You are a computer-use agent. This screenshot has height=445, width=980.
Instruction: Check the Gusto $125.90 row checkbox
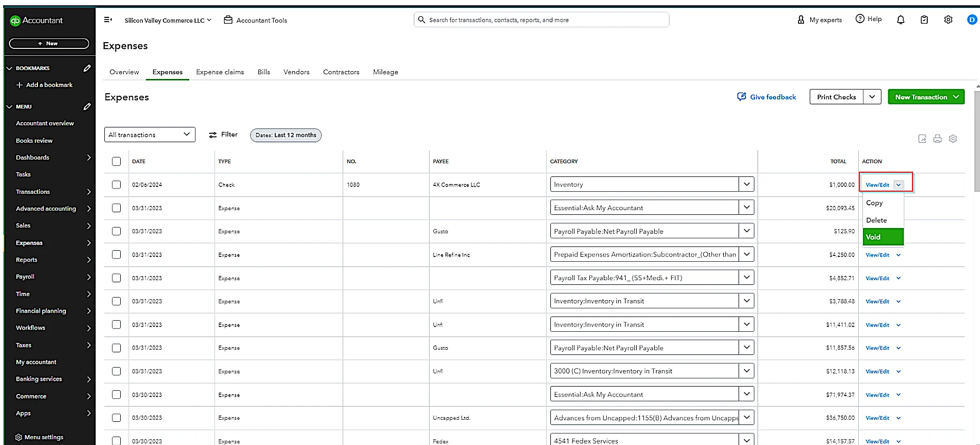[117, 231]
